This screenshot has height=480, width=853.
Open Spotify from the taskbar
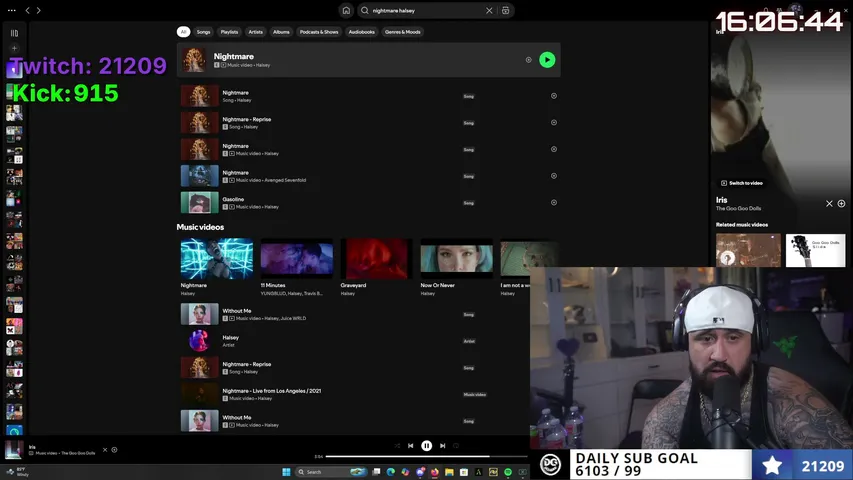pos(508,472)
